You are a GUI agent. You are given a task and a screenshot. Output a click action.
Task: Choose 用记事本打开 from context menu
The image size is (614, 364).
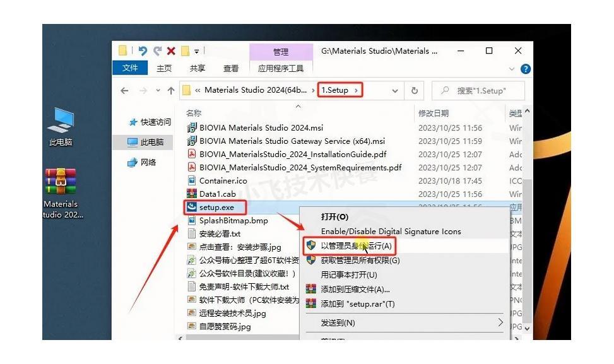click(348, 274)
